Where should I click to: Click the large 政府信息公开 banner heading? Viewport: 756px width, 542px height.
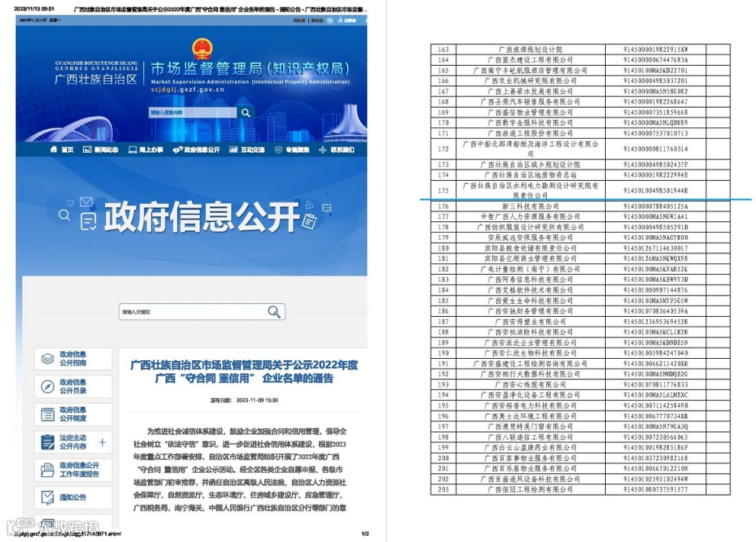tap(202, 217)
